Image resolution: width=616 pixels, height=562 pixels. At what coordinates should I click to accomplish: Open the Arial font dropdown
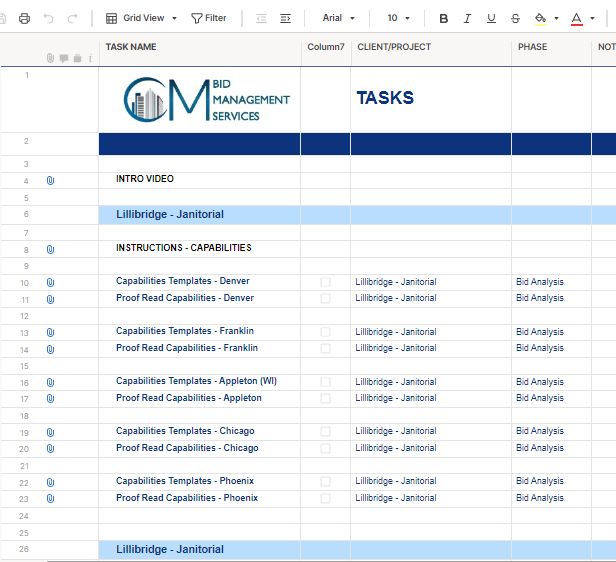tap(338, 18)
